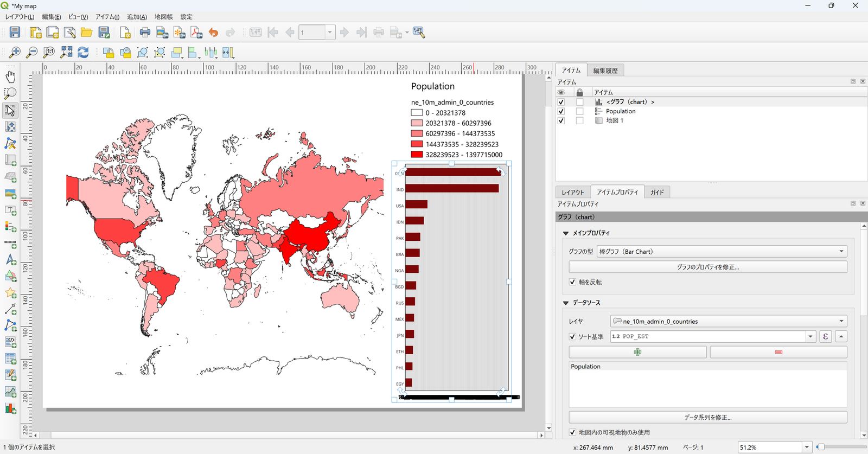Click グラフのプロパティを修正 button

click(708, 267)
